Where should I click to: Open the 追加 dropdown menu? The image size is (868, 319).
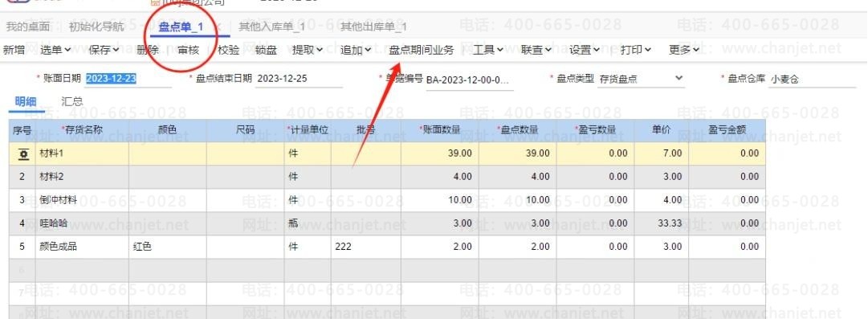356,50
